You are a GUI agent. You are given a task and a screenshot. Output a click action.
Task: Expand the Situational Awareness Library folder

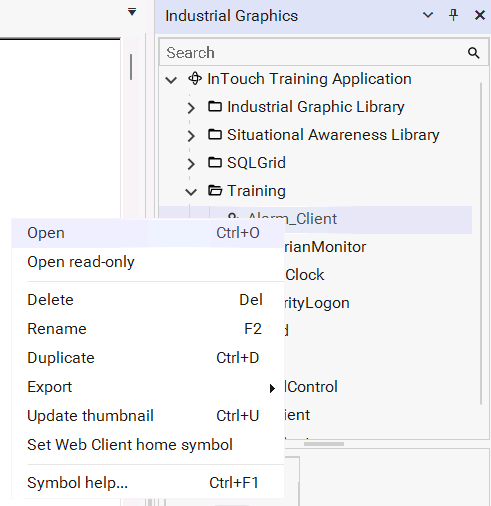point(191,136)
